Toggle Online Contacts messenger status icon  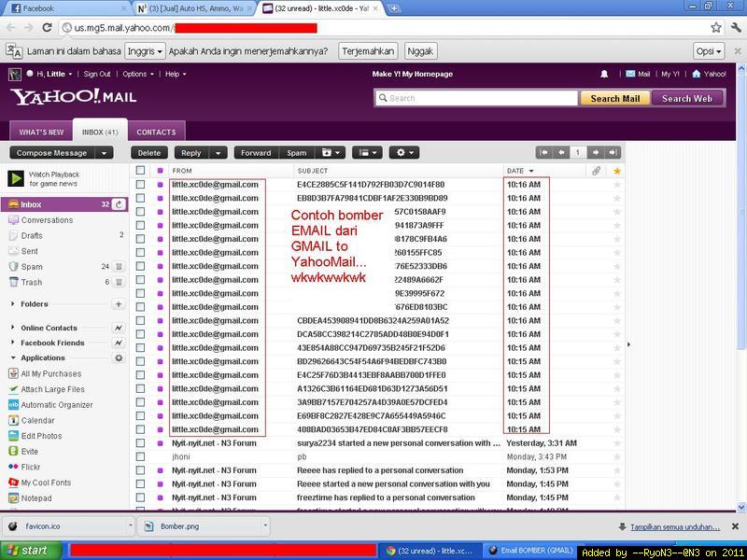pos(119,328)
